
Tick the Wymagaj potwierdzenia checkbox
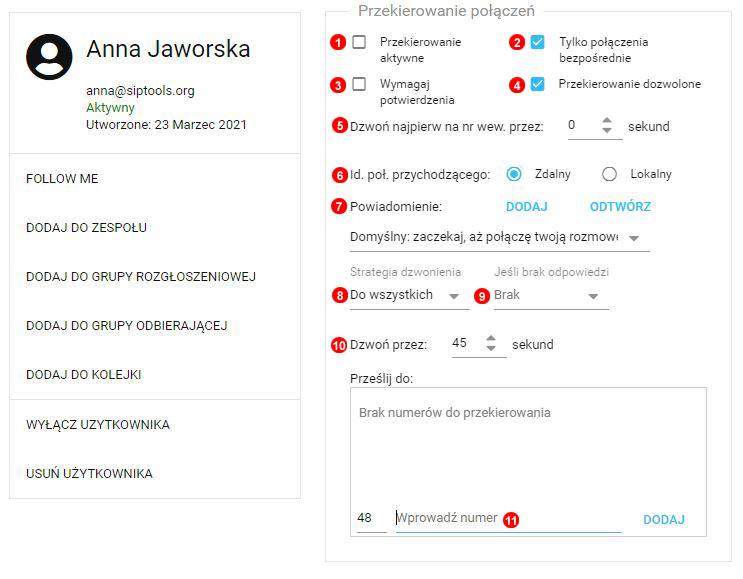click(359, 84)
